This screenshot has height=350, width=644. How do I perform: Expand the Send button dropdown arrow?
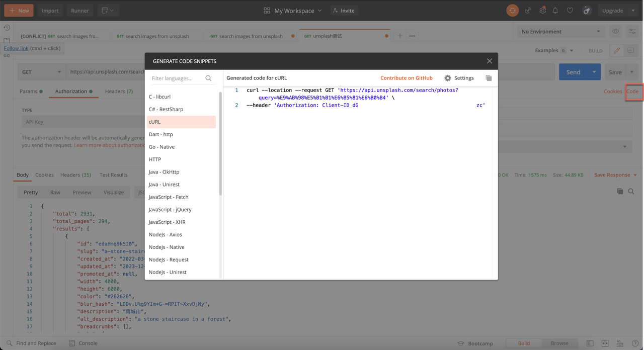(x=594, y=72)
